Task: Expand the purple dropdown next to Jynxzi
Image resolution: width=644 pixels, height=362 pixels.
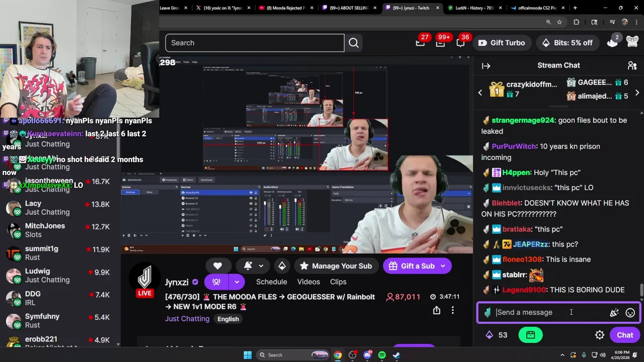Action: [236, 282]
